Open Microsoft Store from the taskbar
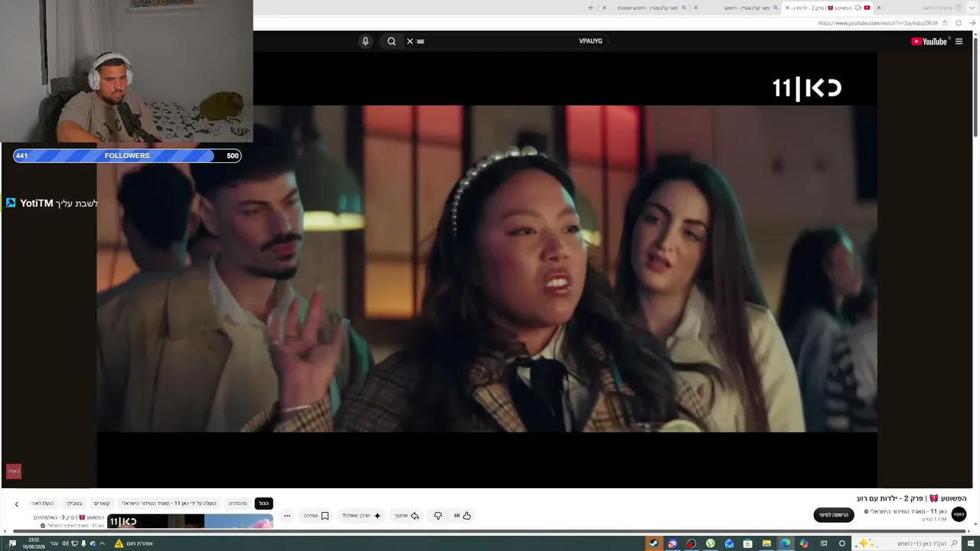The width and height of the screenshot is (980, 551). click(x=748, y=543)
